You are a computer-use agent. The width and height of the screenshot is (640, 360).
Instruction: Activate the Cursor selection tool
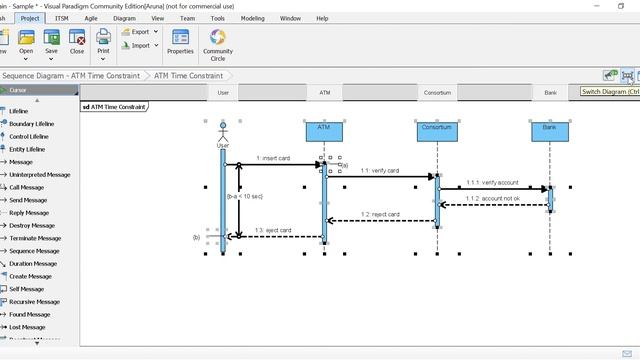pos(39,90)
